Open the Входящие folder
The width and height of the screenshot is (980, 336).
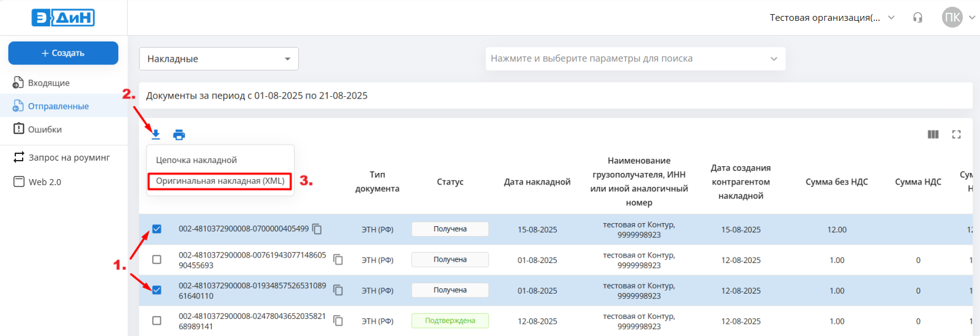point(48,83)
